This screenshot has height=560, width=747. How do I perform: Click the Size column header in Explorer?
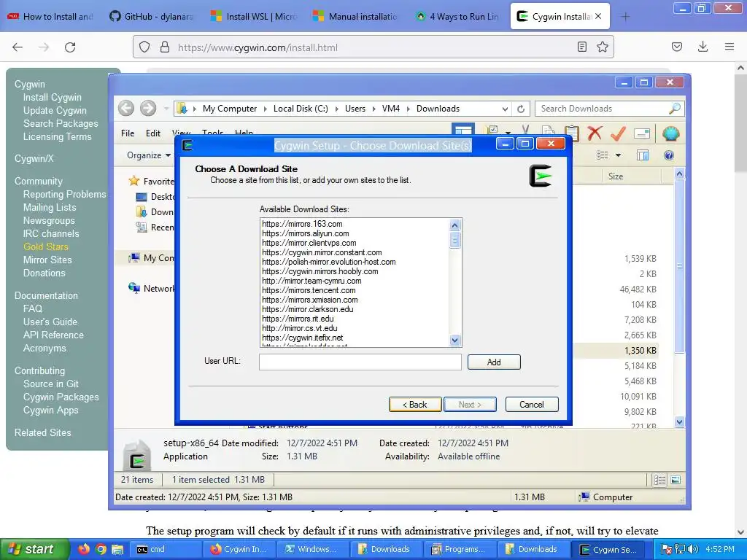click(x=616, y=176)
